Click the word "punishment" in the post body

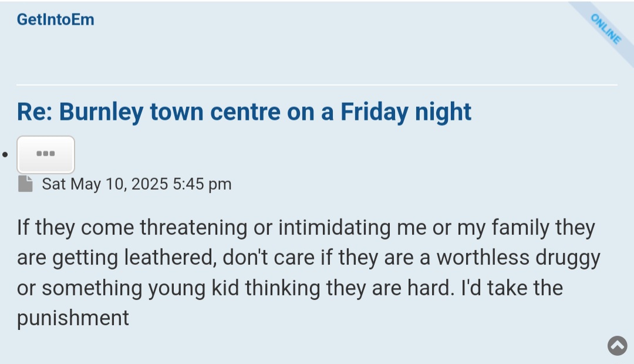(x=73, y=318)
